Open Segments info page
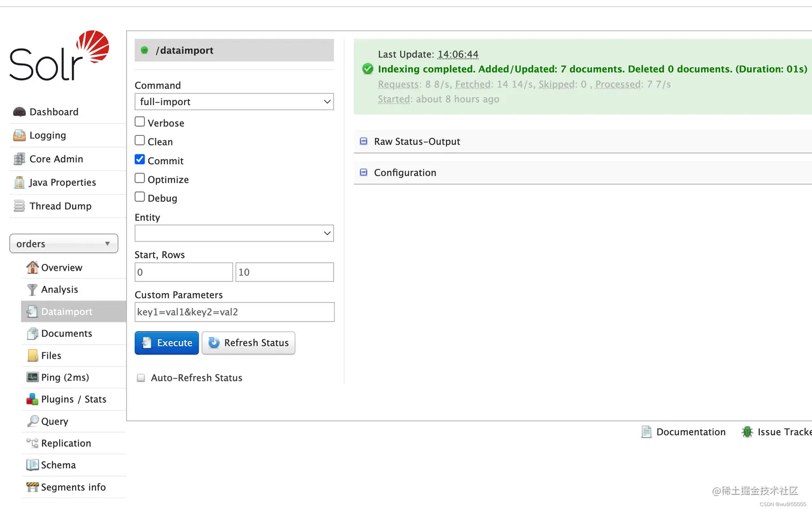This screenshot has width=812, height=510. click(74, 487)
